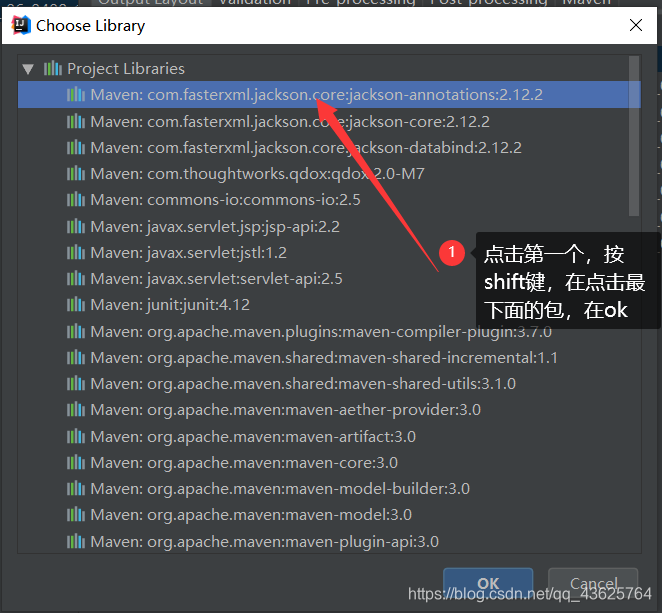Click library icon beside jackson-core:2.12.2
Screen dimensions: 662x613
(76, 122)
